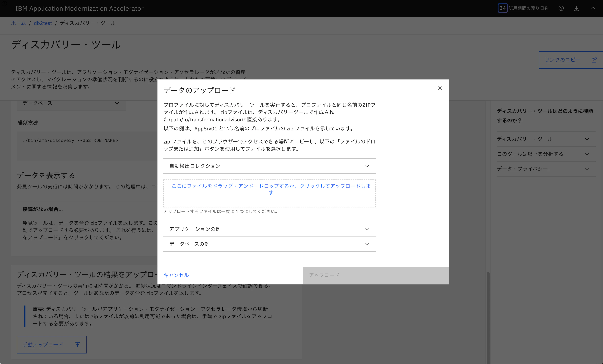Click the 推奨方法 label
Viewport: 603px width, 364px height.
27,123
